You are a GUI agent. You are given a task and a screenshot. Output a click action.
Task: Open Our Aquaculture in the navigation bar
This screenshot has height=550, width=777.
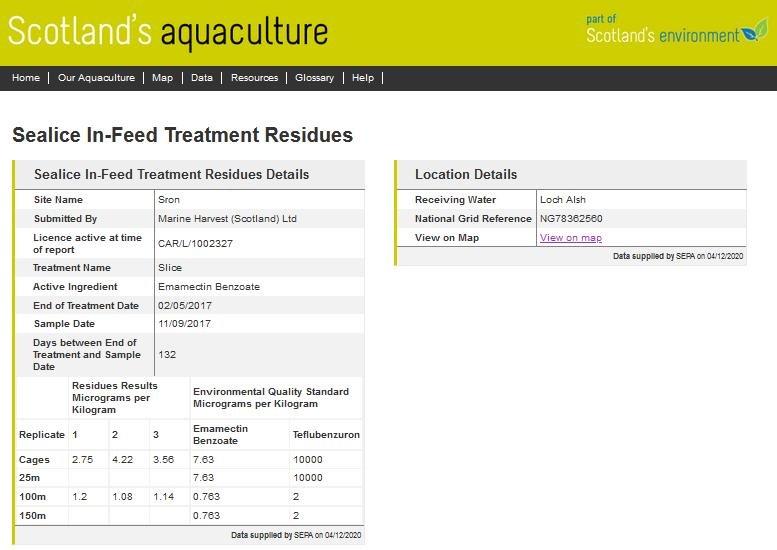[x=96, y=78]
